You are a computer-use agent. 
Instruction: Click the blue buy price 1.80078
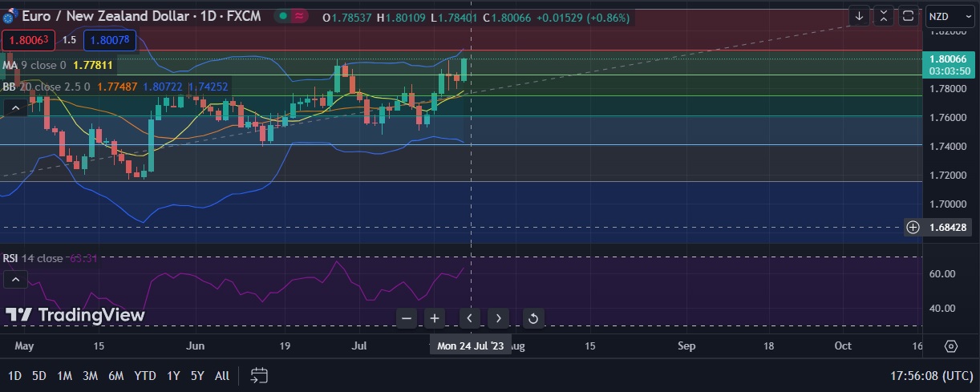(x=111, y=39)
